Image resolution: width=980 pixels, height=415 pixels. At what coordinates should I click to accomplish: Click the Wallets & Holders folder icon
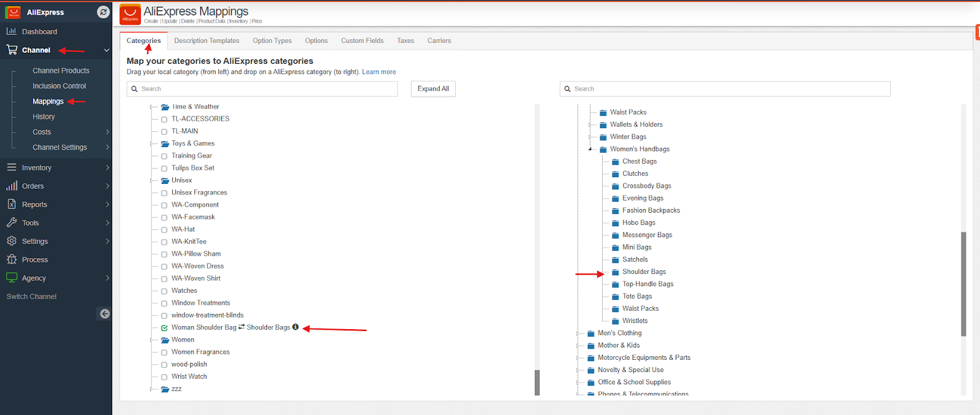pyautogui.click(x=603, y=125)
